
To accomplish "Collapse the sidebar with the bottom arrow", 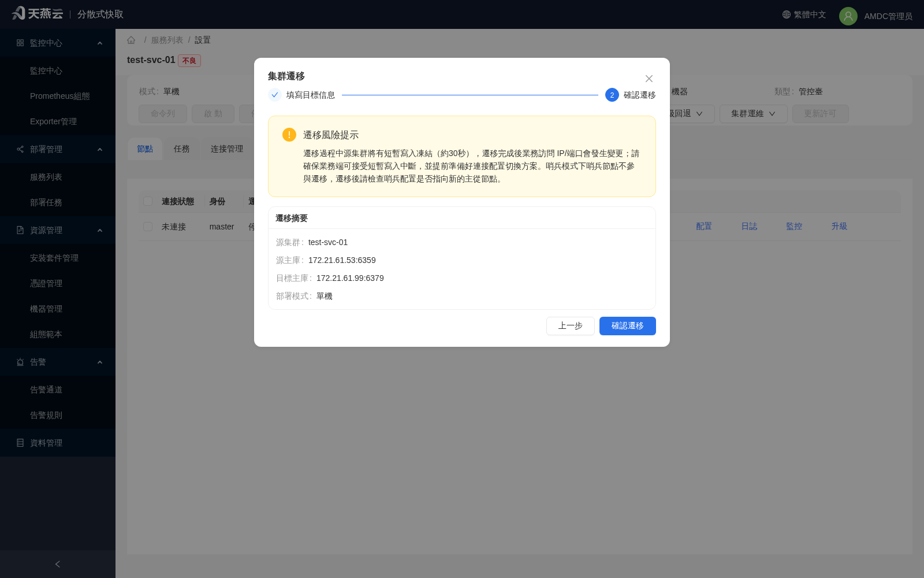I will tap(58, 564).
